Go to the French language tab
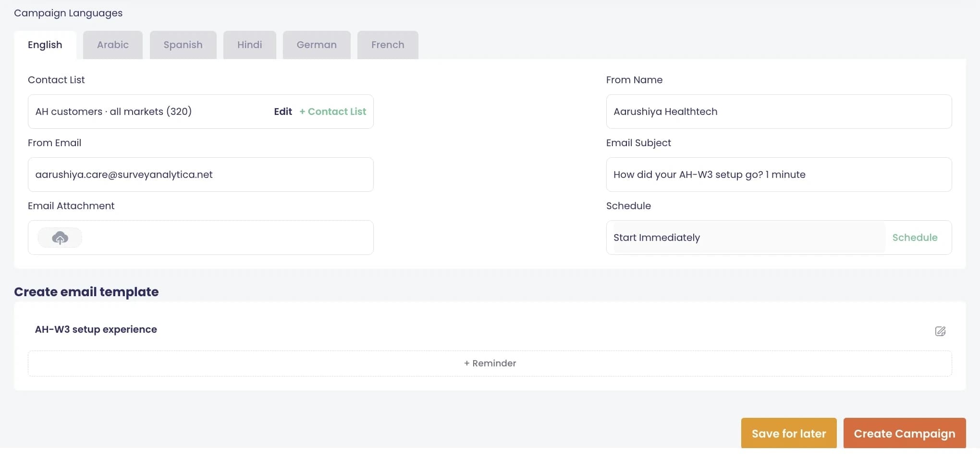The image size is (980, 464). [388, 45]
